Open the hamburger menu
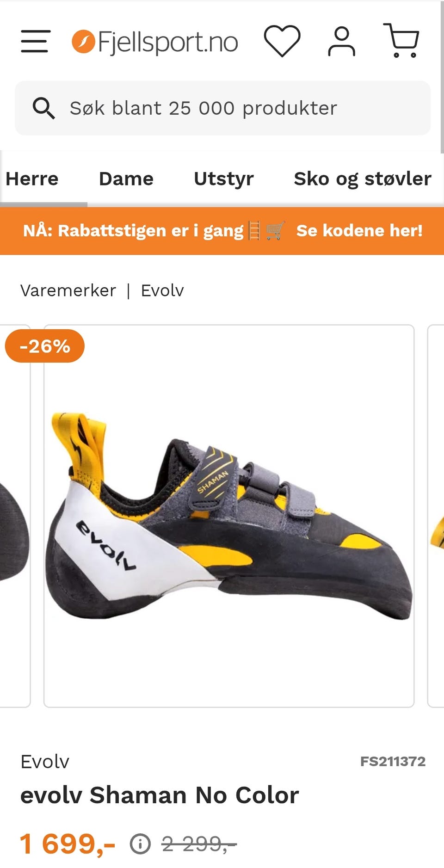The width and height of the screenshot is (444, 868). pos(35,41)
